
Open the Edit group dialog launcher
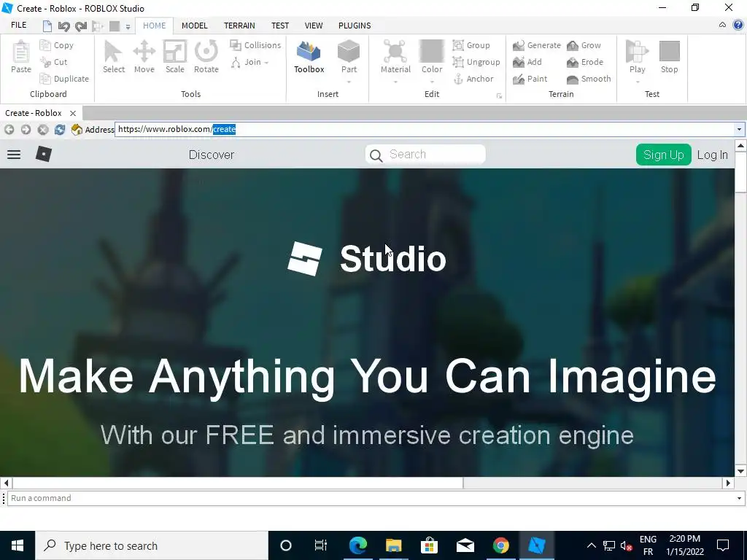499,96
